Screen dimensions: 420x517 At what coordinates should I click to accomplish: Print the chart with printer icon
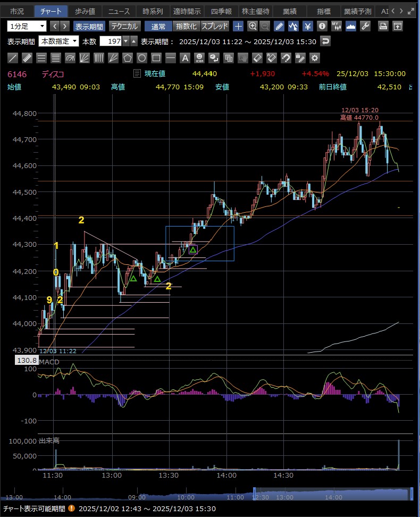383,26
